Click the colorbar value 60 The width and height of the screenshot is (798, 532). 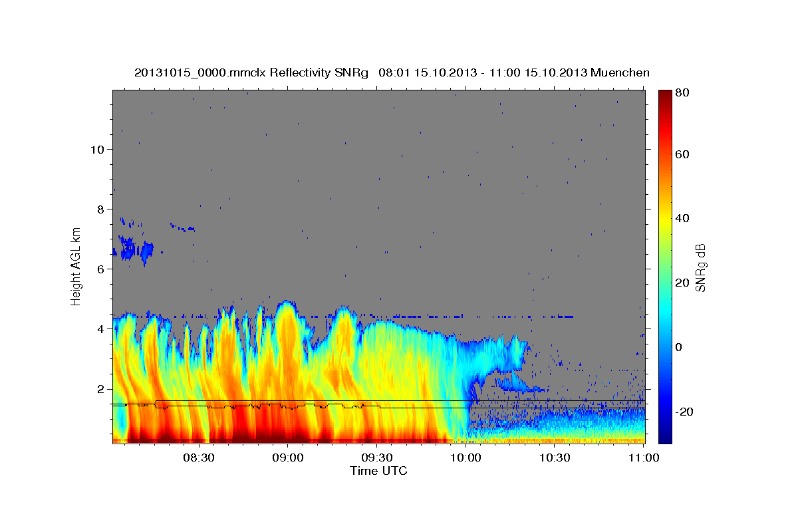(682, 154)
